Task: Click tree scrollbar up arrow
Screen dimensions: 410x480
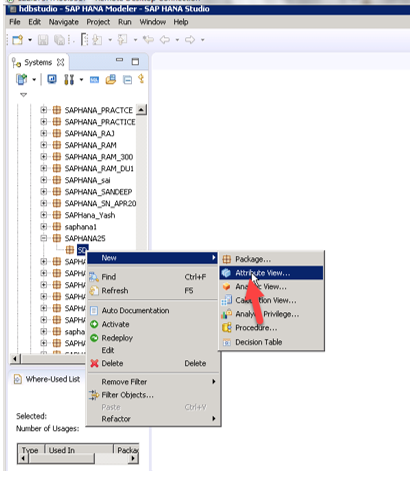Action: [141, 110]
